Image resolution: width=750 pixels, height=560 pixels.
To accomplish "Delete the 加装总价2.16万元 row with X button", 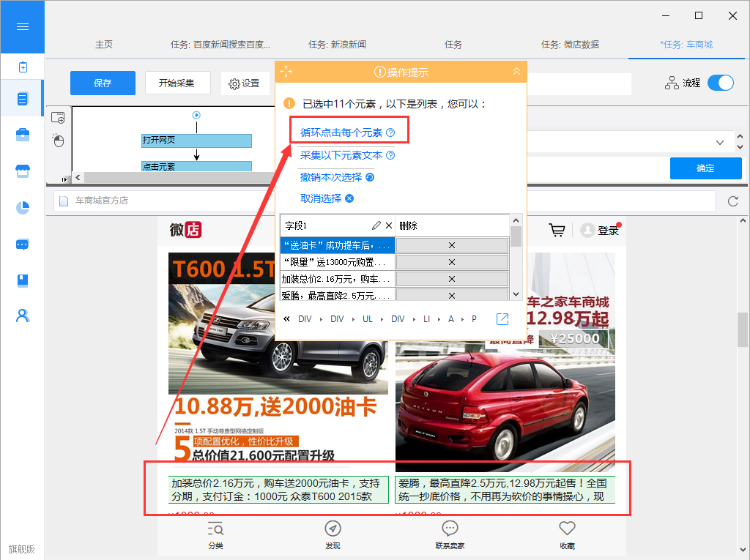I will [x=452, y=279].
